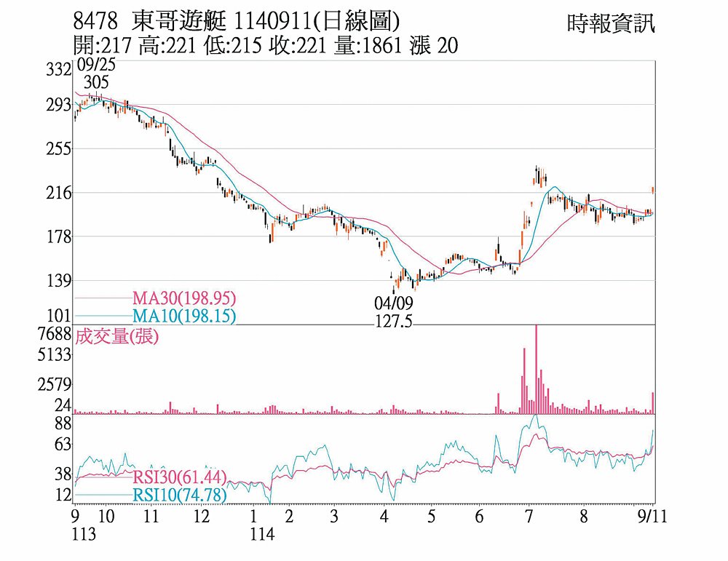
Task: Click the month 7 label on the x-axis
Action: tap(529, 516)
